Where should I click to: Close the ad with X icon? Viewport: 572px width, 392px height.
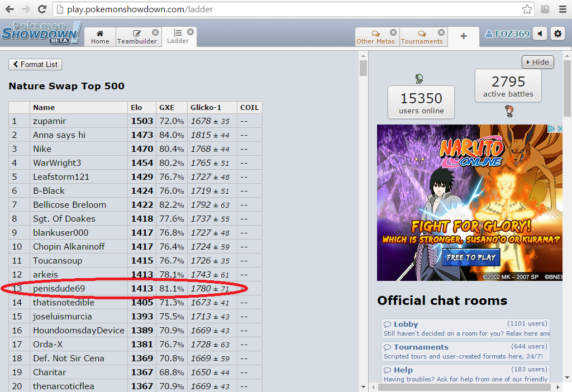560,128
